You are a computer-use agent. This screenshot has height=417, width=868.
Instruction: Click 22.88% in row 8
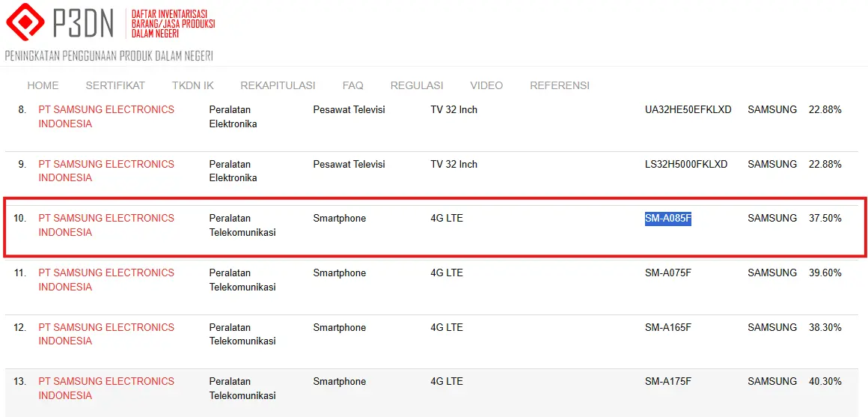825,109
